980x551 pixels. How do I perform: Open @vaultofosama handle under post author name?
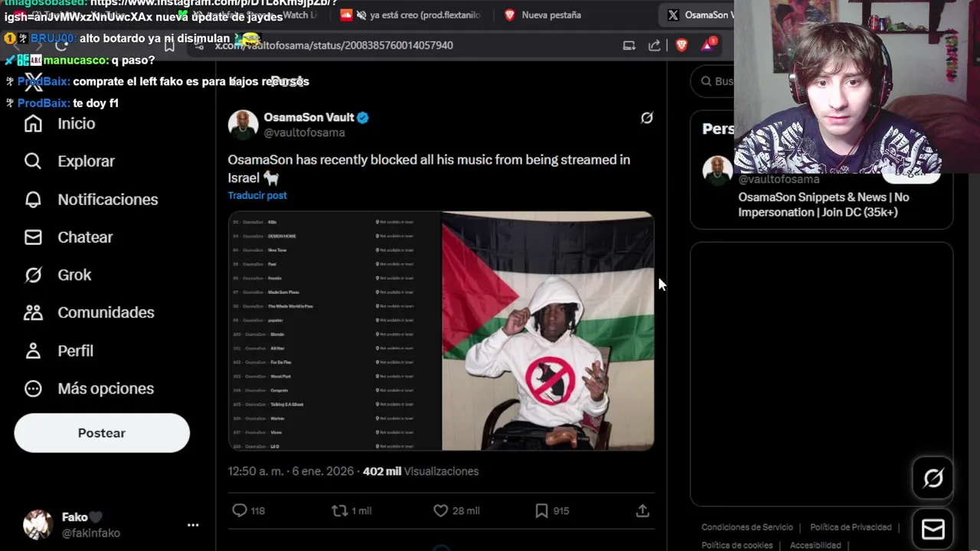(x=305, y=132)
